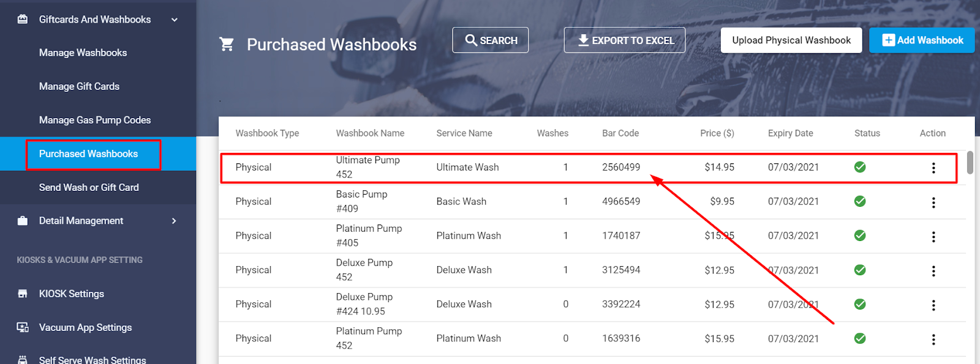Click the plus icon in Add Washbook
The width and height of the screenshot is (980, 364).
pos(888,40)
